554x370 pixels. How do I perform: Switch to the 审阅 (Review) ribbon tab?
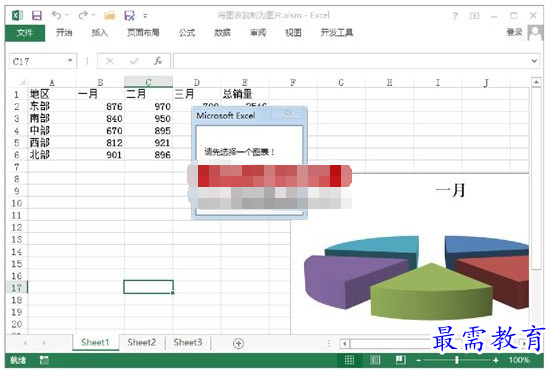click(258, 33)
